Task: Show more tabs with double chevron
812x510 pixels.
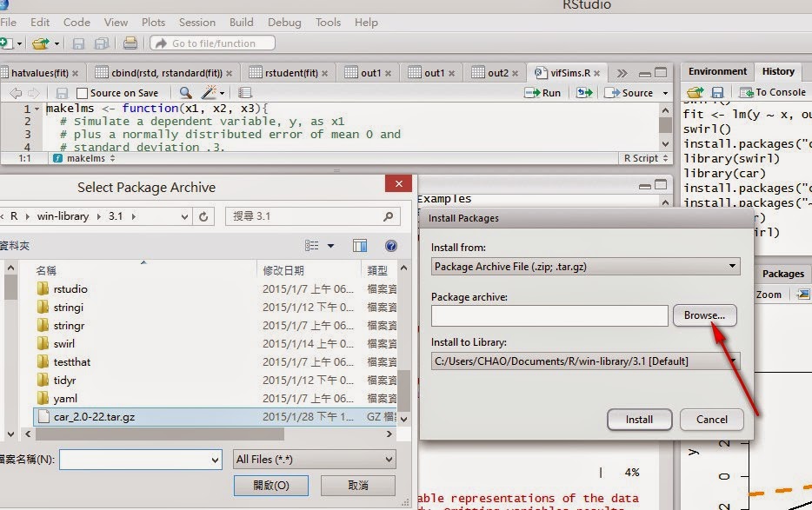Action: [622, 74]
